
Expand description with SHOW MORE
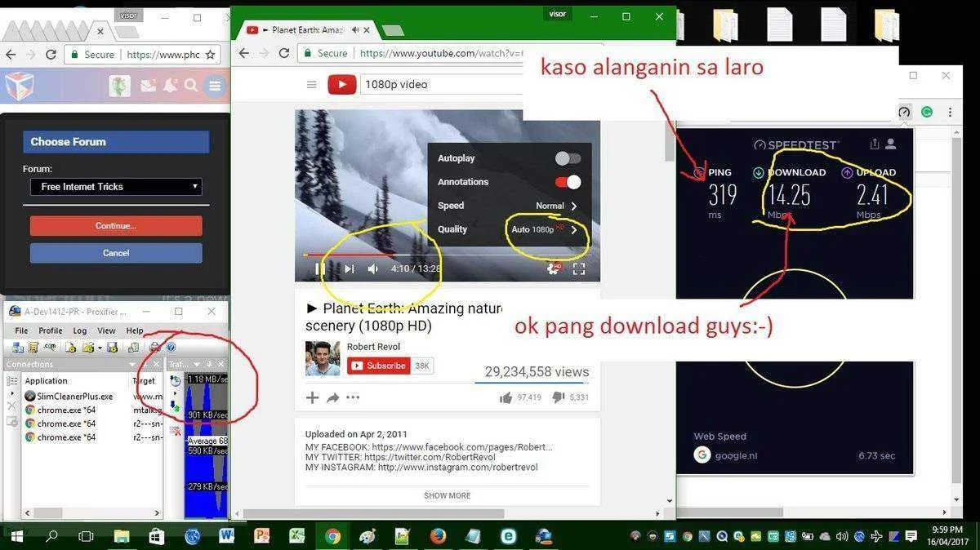447,495
